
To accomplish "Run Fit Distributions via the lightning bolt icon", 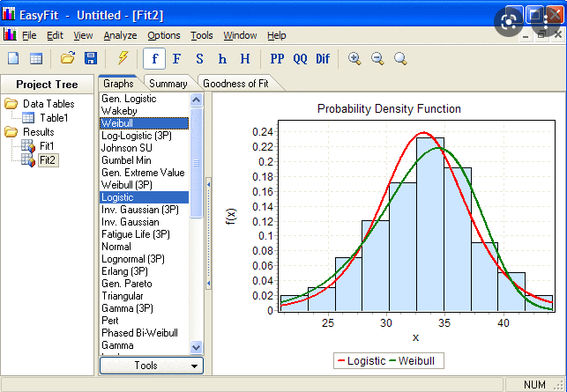I will [x=123, y=58].
